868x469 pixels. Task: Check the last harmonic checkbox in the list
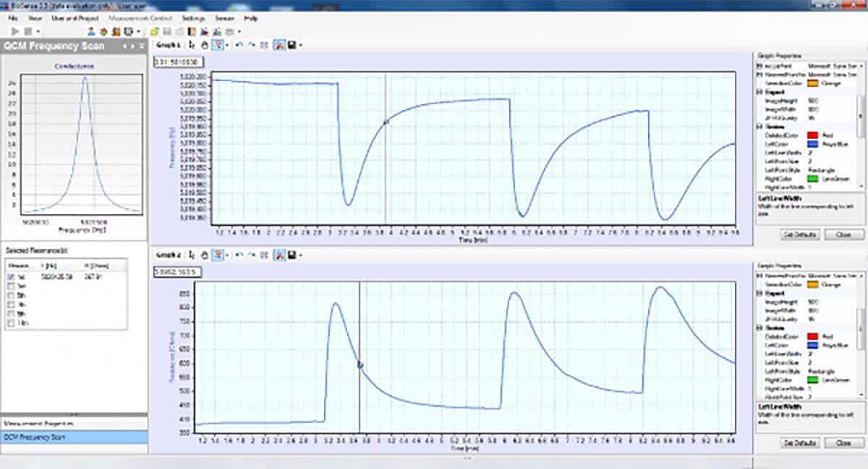coord(10,324)
